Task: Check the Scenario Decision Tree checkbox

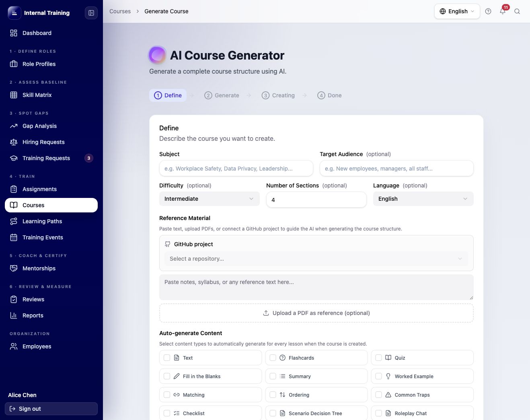Action: point(273,413)
